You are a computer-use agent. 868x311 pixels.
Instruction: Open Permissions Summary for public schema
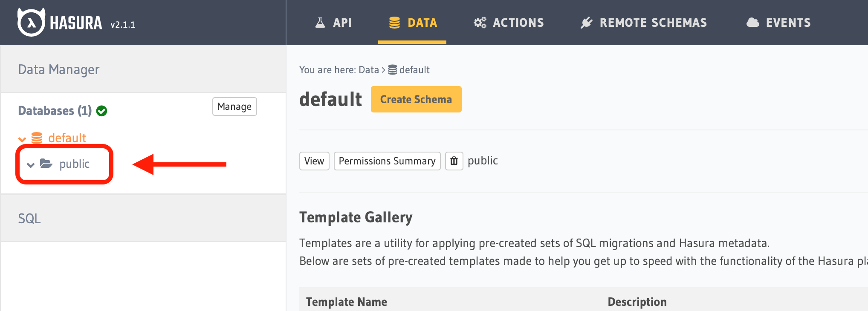[x=387, y=161]
